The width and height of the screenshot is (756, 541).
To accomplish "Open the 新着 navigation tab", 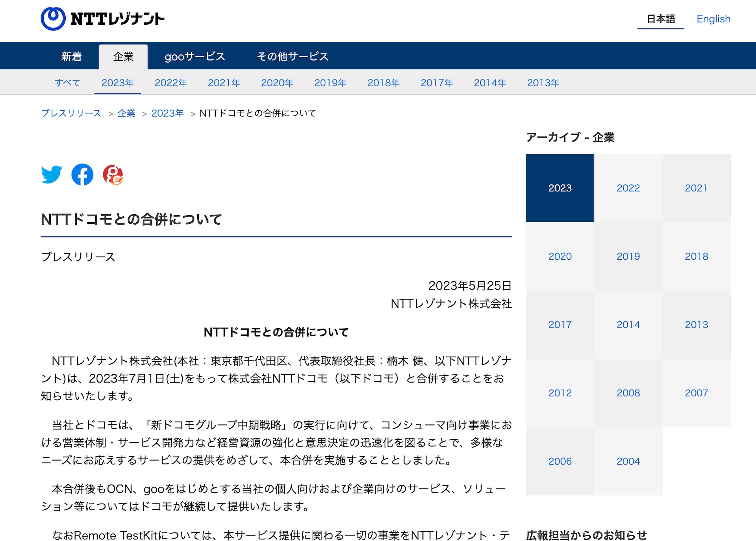I will pos(71,56).
